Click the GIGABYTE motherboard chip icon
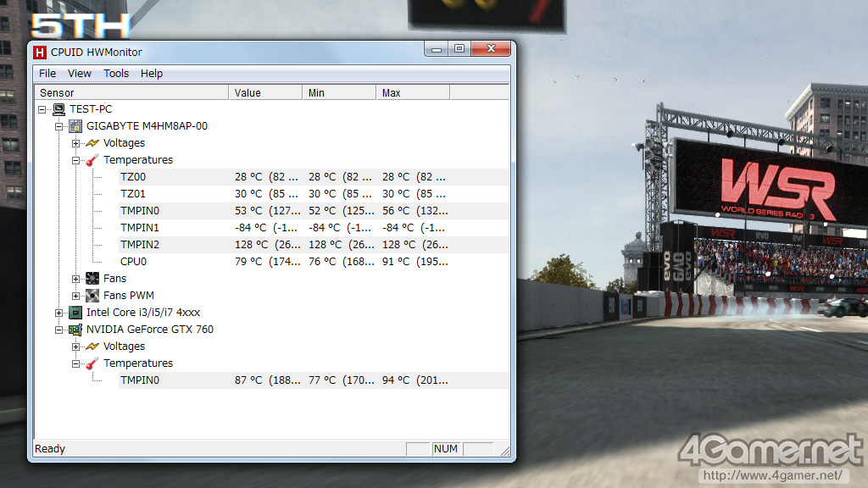 click(75, 126)
